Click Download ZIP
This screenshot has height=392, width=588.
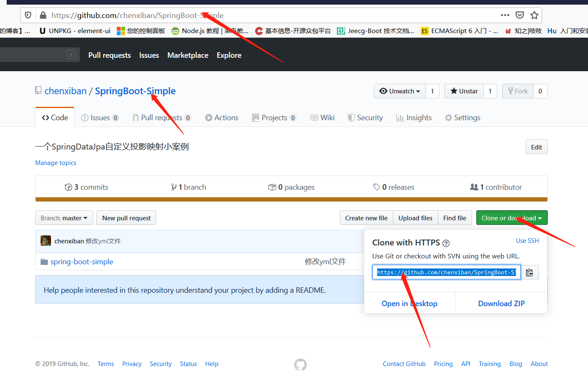click(501, 304)
